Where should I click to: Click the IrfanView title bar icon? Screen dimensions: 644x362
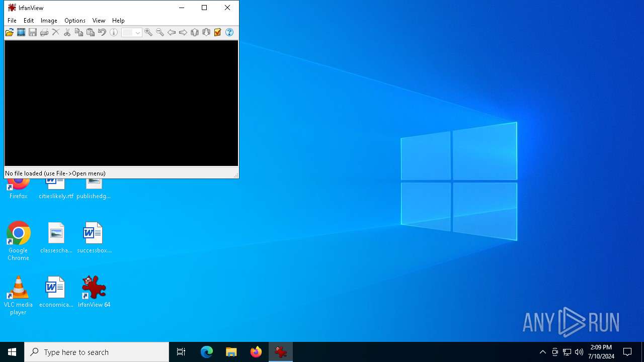12,8
